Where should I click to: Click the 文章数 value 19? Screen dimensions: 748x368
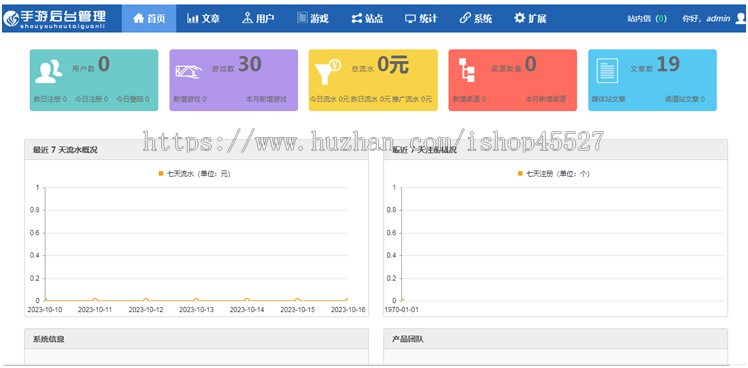[x=668, y=64]
